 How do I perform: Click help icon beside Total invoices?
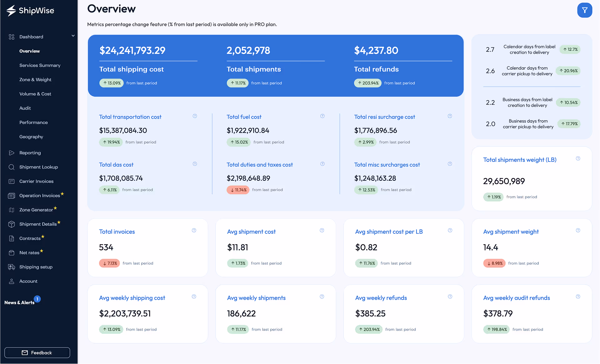point(194,230)
